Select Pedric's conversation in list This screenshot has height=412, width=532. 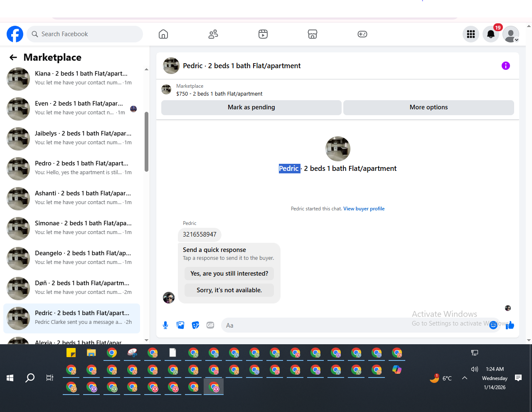pyautogui.click(x=71, y=318)
